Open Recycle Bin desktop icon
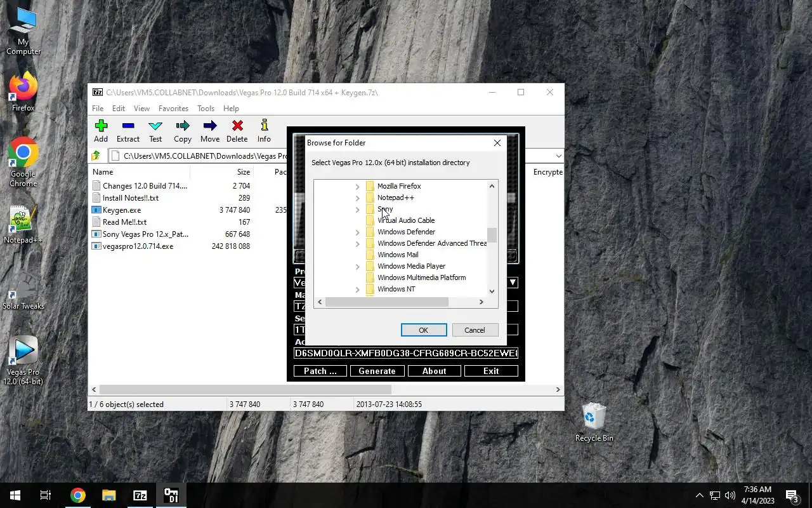812x508 pixels. 594,422
